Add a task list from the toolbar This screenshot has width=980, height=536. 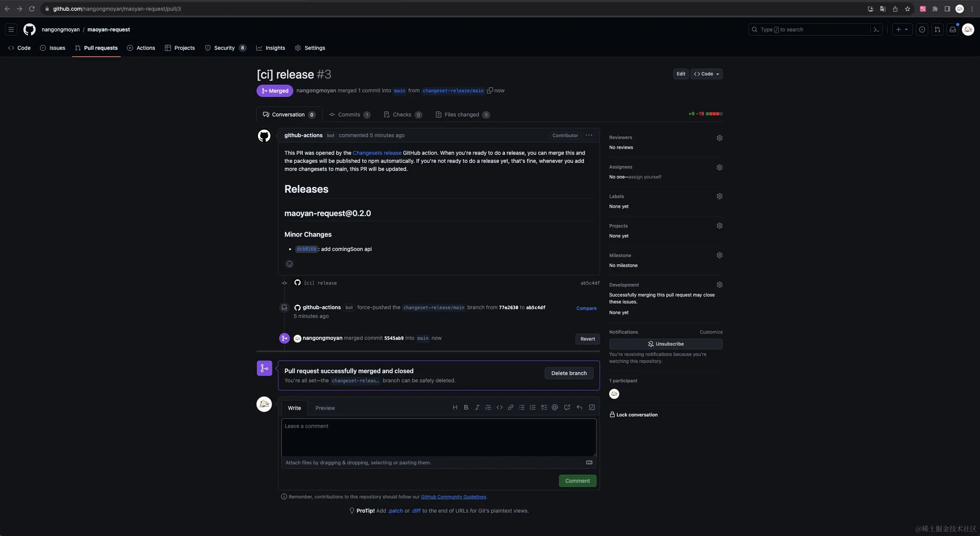(544, 407)
